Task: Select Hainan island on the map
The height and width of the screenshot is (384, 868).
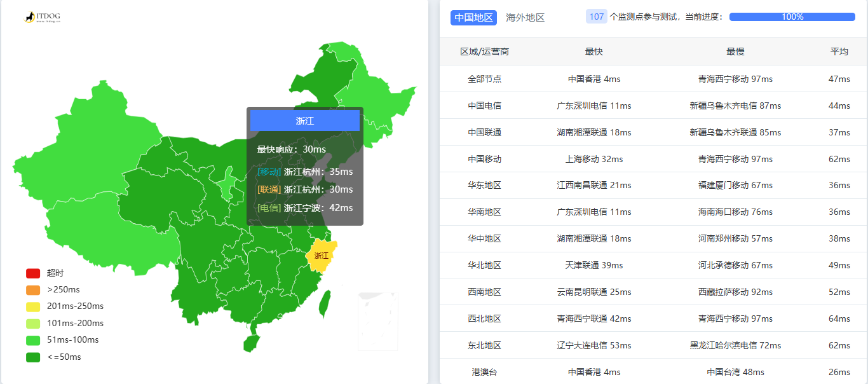Action: click(252, 343)
